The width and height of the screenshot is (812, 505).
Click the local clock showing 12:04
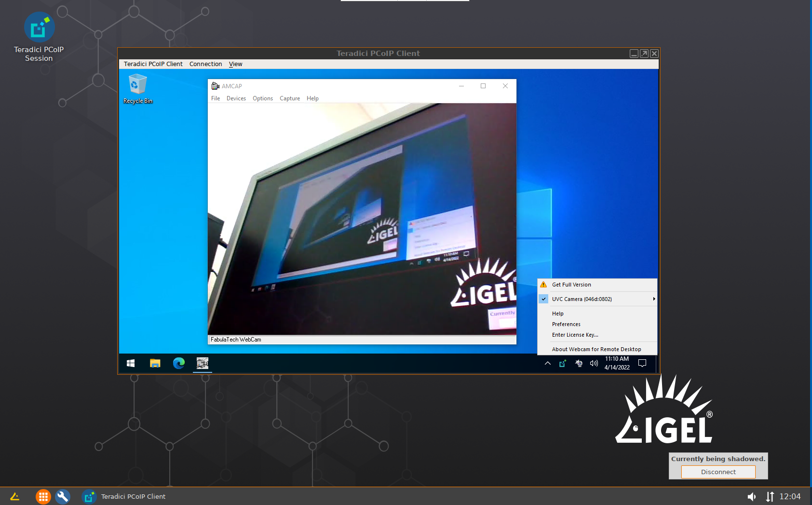pyautogui.click(x=790, y=496)
